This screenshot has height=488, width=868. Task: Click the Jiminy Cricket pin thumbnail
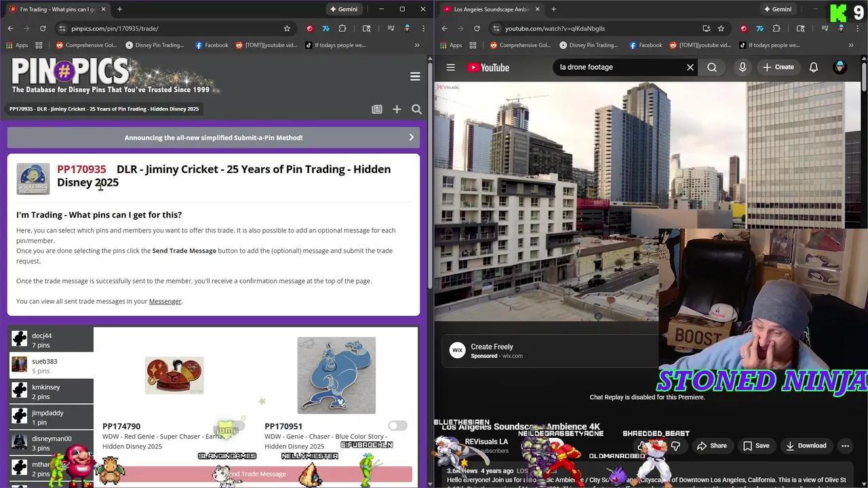point(33,179)
